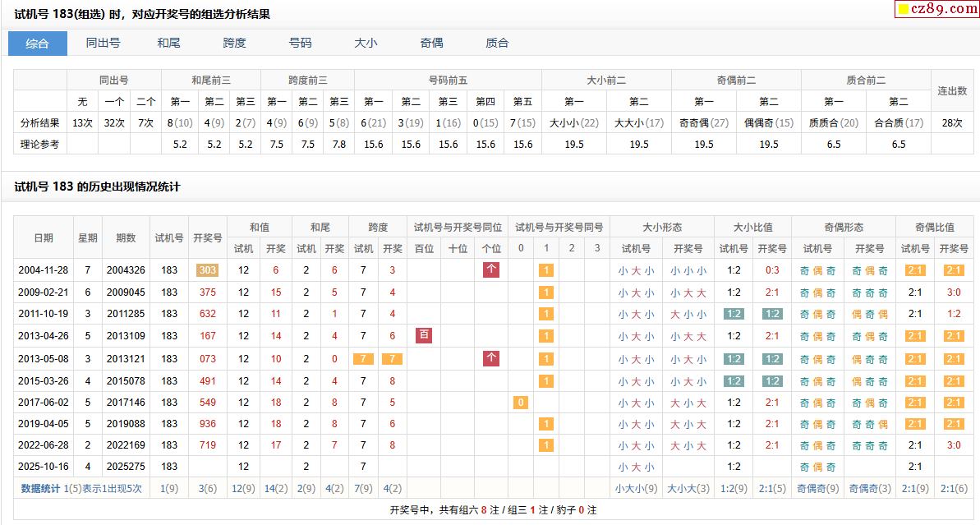Select the 大小 tab
This screenshot has height=525, width=980.
coord(366,43)
